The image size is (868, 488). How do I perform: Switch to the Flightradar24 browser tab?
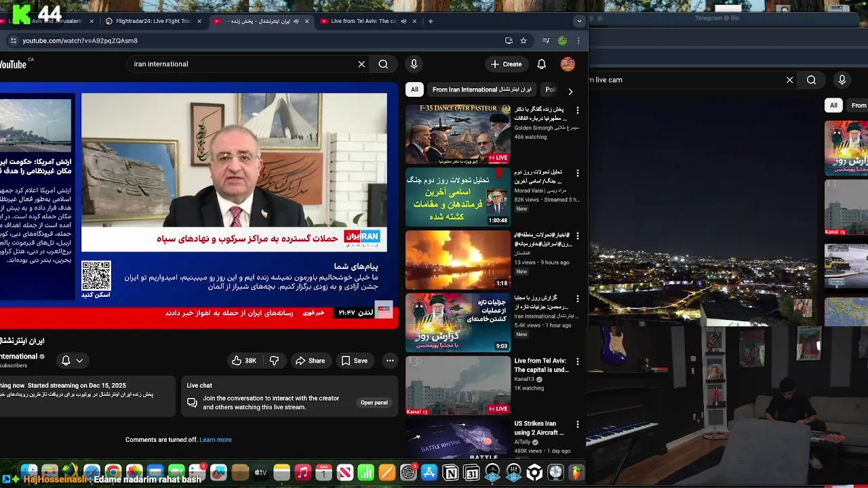153,21
